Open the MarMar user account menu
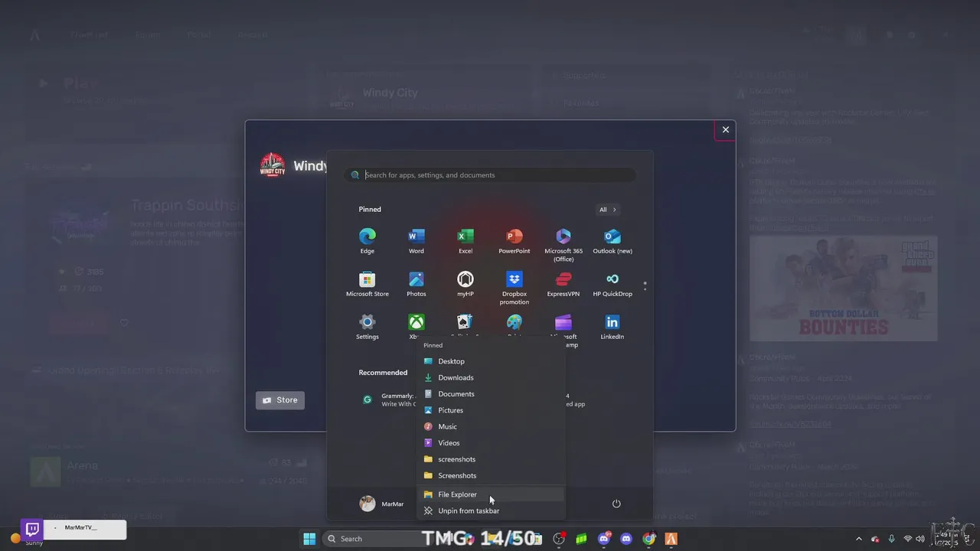Viewport: 980px width, 551px height. coord(381,504)
